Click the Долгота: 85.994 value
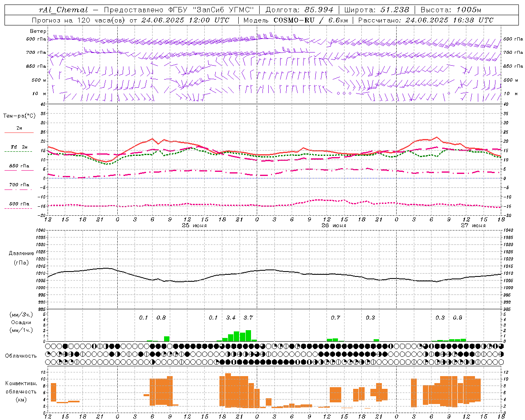 tap(299, 10)
